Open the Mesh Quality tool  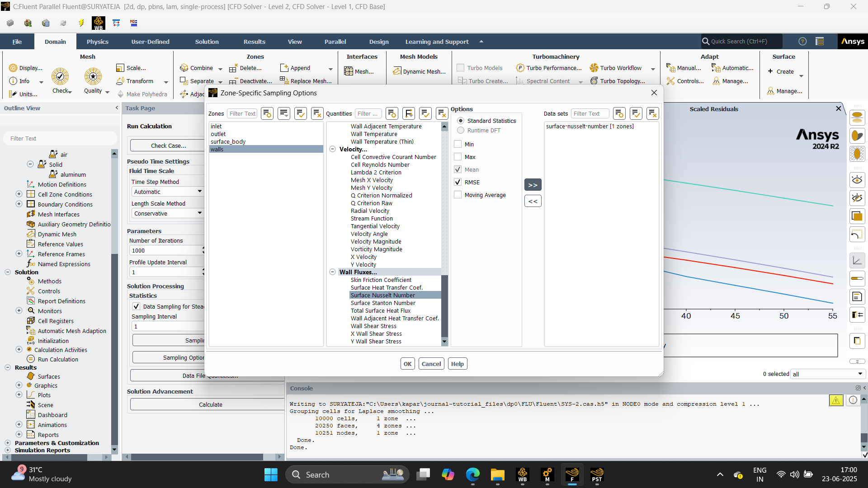tap(93, 77)
